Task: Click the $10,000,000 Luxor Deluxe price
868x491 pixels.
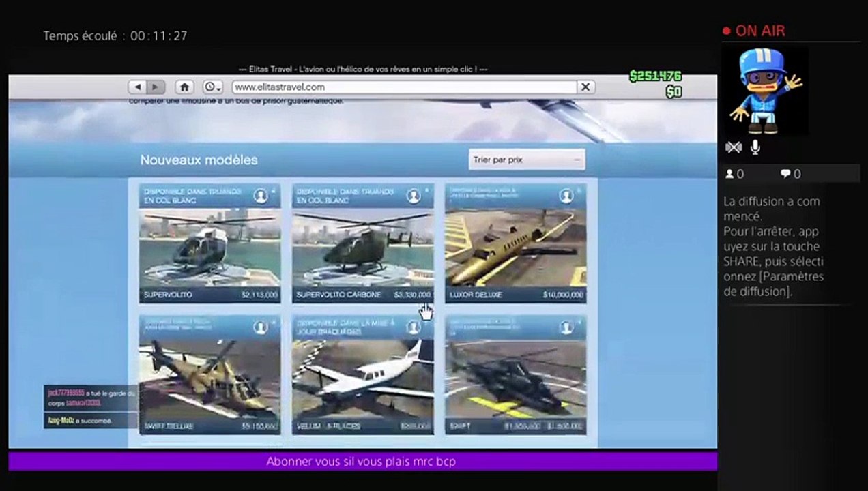Action: point(562,295)
